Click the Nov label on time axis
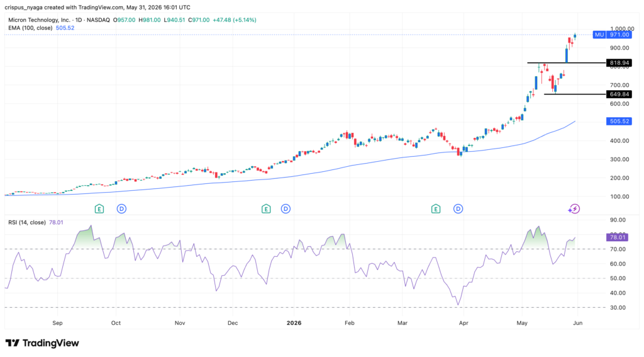 click(180, 323)
